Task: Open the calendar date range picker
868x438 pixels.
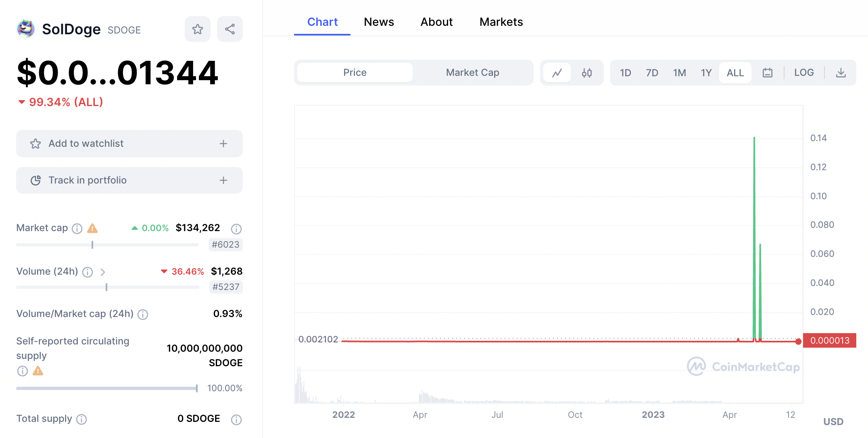Action: click(768, 73)
